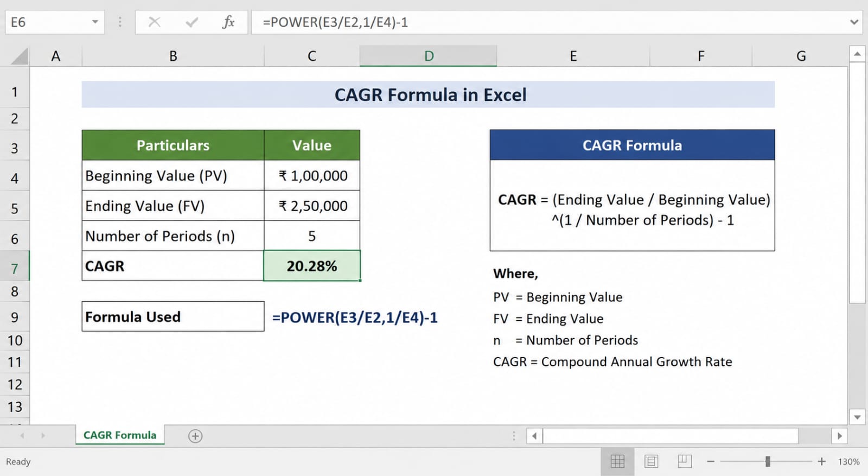Open the Name Box dropdown arrow
The image size is (868, 476).
(95, 22)
